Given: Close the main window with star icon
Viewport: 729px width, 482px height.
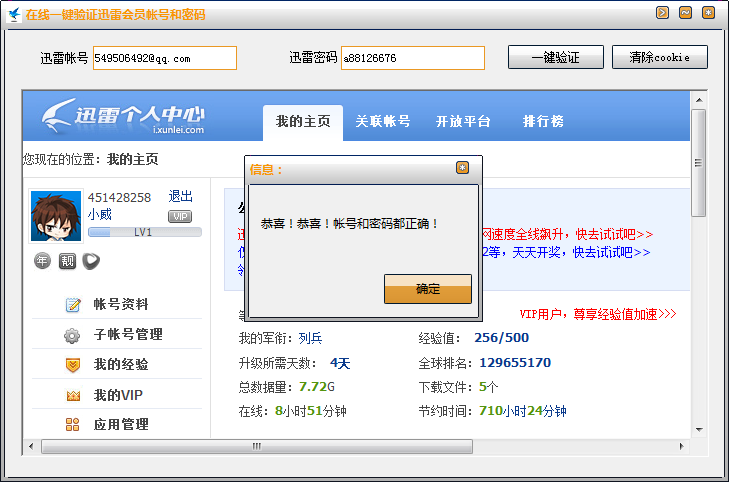Looking at the screenshot, I should [708, 13].
